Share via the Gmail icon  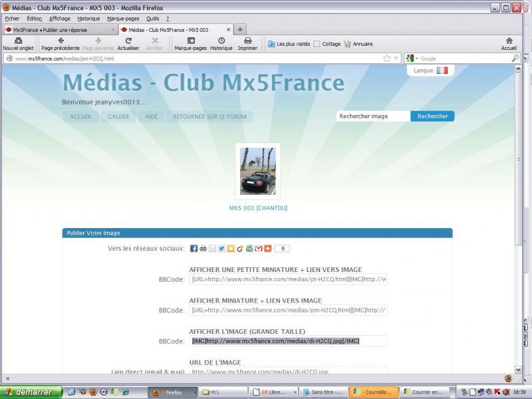pyautogui.click(x=259, y=249)
